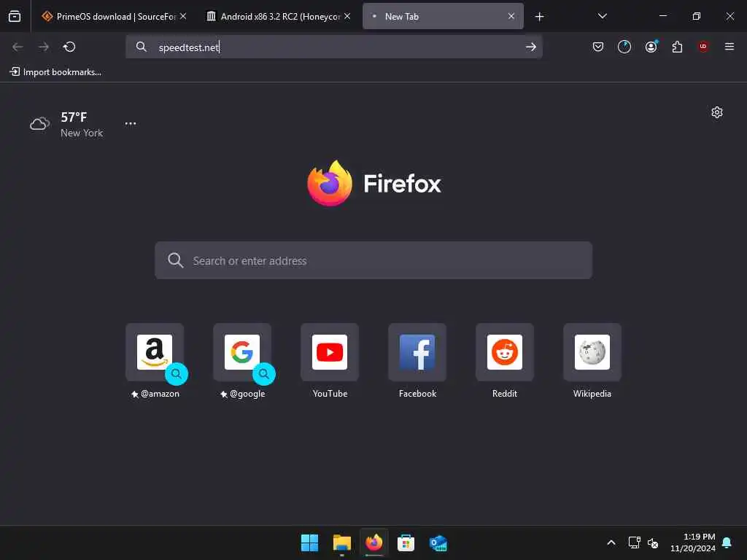The height and width of the screenshot is (560, 747).
Task: Close the PrimeOS download tab
Action: click(183, 16)
